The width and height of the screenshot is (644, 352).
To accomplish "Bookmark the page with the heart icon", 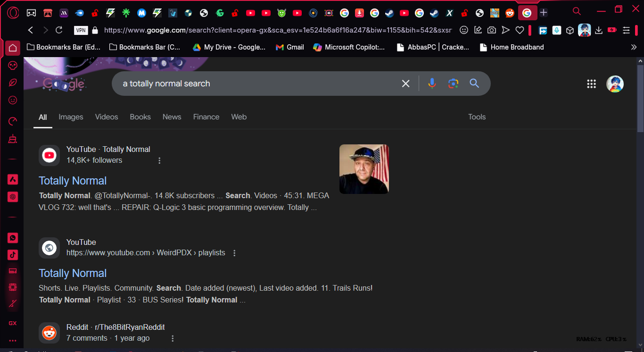I will (520, 30).
